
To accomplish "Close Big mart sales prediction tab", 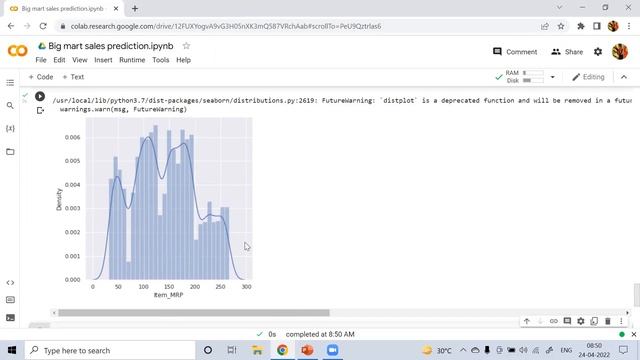I will click(116, 8).
